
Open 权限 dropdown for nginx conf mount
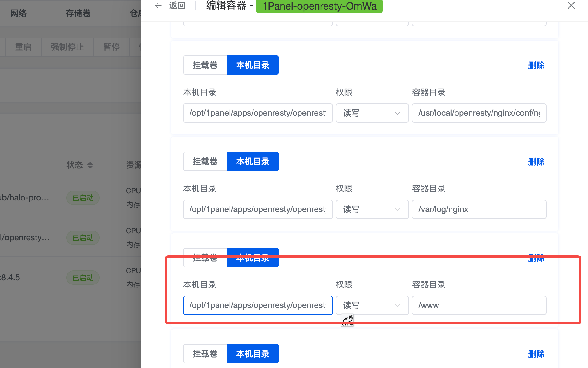372,113
